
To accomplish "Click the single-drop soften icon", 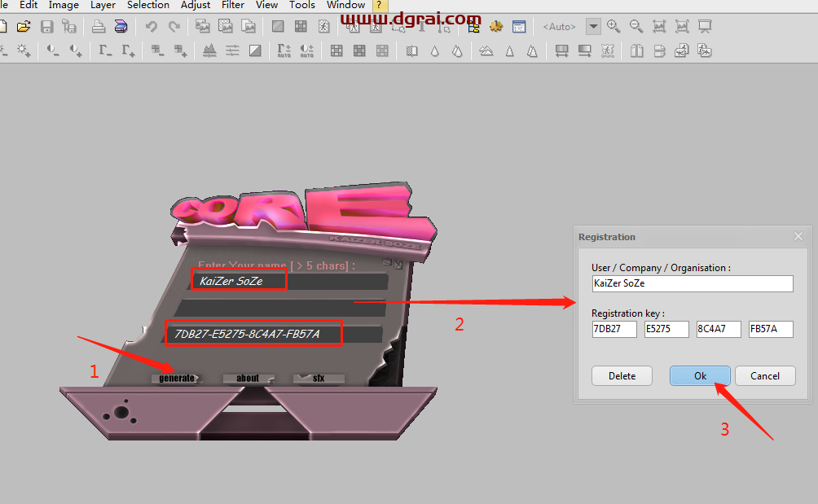I will pyautogui.click(x=434, y=50).
